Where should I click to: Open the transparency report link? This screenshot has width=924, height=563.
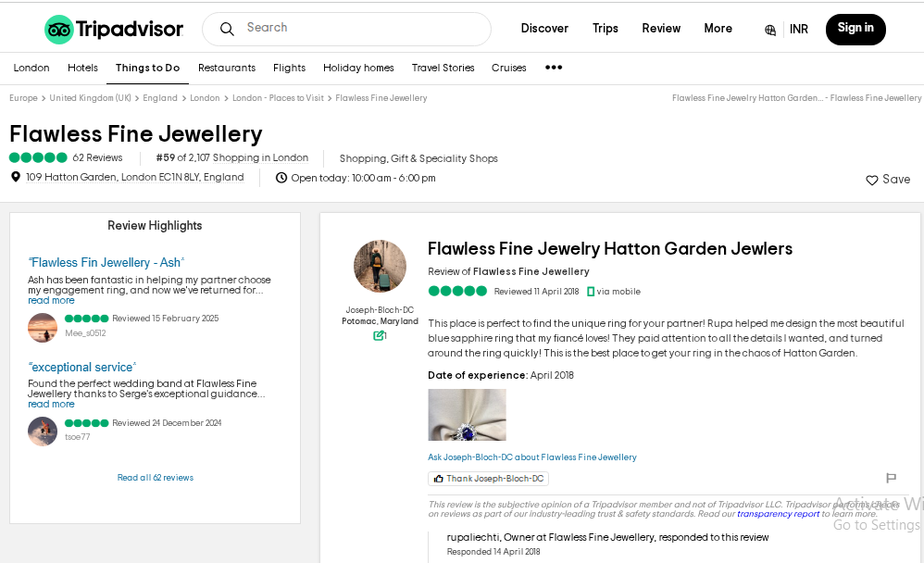(x=778, y=514)
